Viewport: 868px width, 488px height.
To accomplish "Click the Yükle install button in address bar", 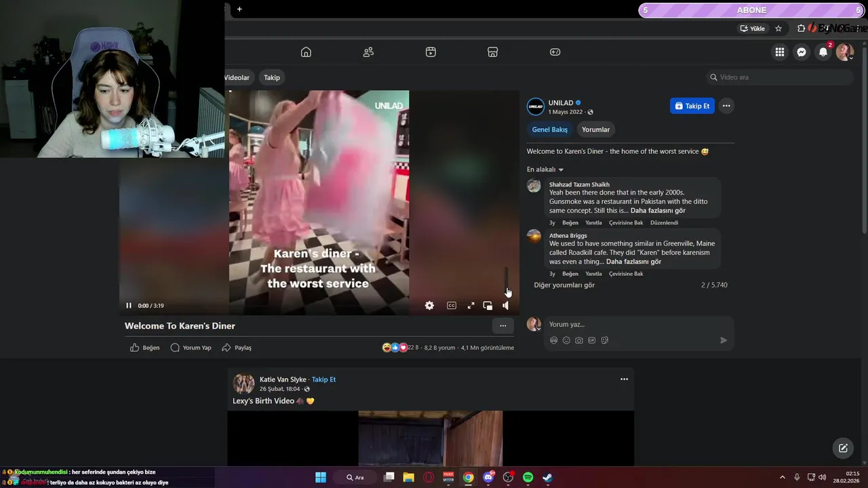I will pyautogui.click(x=752, y=28).
